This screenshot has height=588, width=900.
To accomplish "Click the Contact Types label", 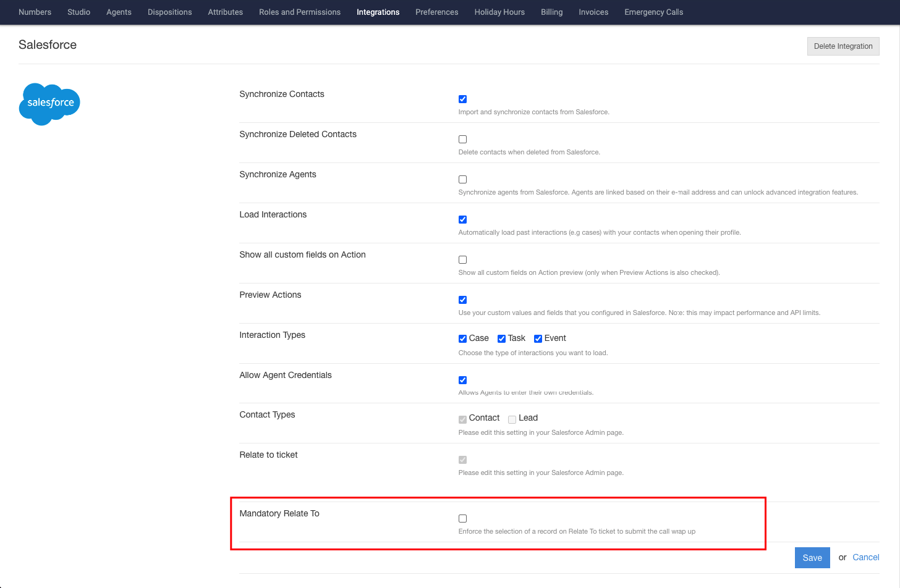I will [x=267, y=414].
